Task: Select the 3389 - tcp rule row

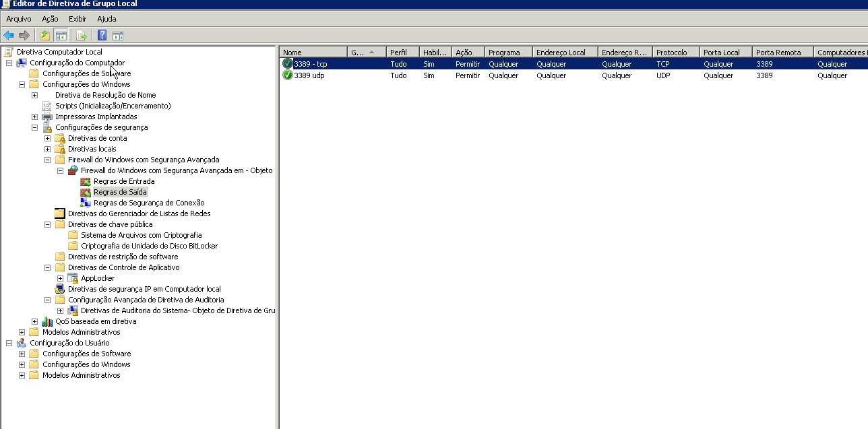Action: click(x=574, y=64)
